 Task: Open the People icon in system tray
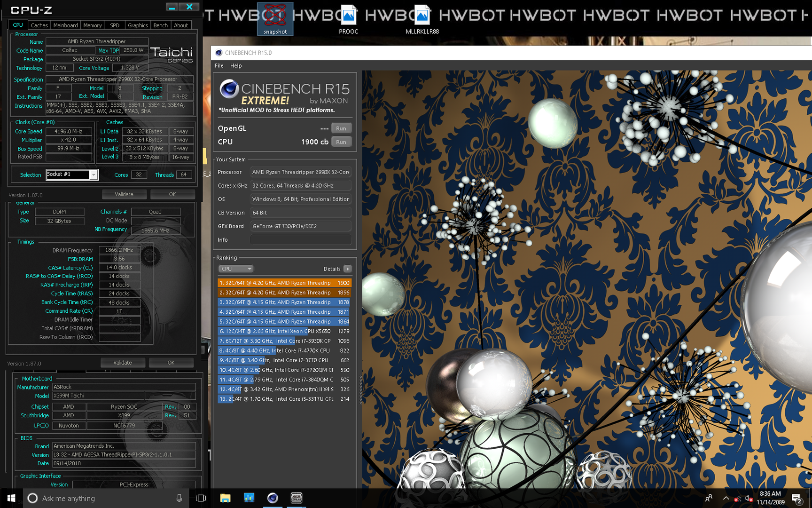(709, 498)
